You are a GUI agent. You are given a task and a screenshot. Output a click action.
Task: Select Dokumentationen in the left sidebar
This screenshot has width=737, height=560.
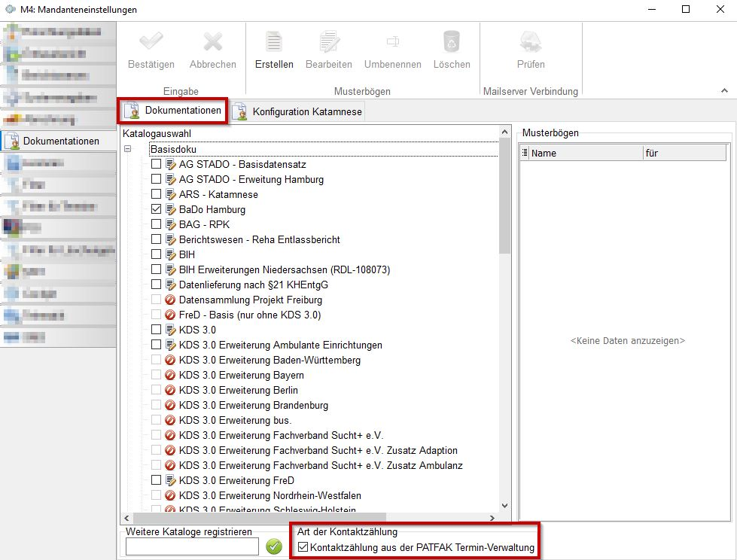(x=59, y=141)
